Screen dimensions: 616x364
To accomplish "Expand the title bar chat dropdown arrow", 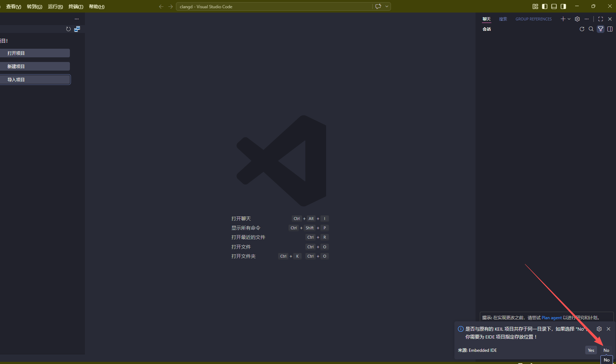I will (x=387, y=6).
